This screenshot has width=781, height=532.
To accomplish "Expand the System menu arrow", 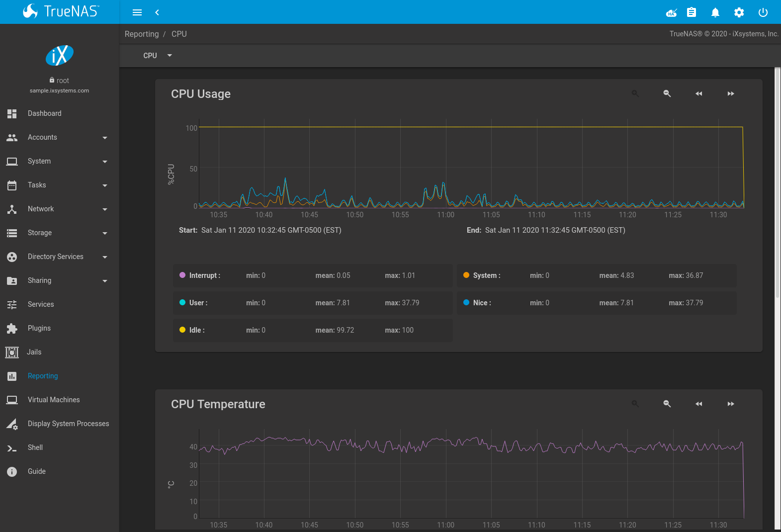I will [105, 162].
